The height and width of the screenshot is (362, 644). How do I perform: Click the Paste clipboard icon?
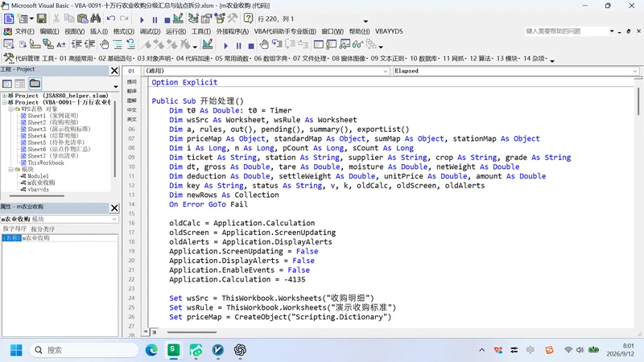[83, 19]
